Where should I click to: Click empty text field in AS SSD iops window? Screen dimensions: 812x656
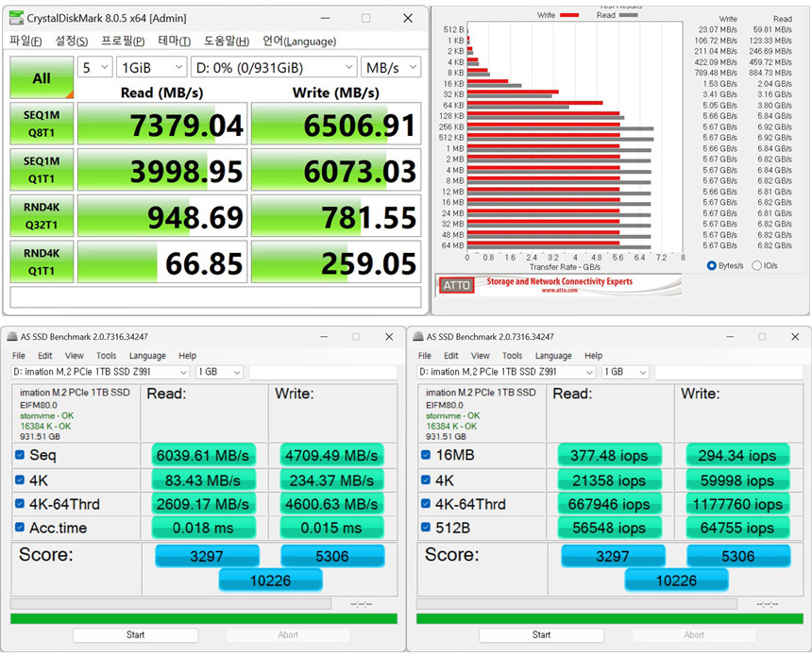[729, 372]
